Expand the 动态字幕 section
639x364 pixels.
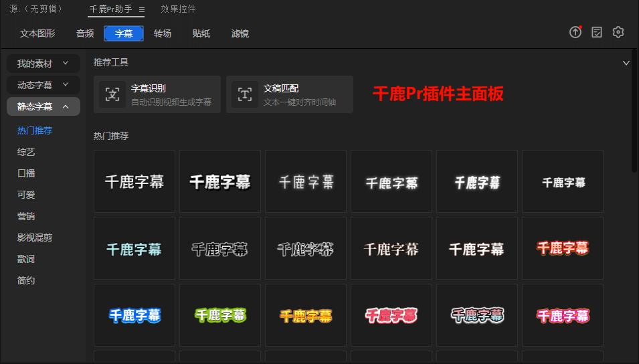[43, 85]
